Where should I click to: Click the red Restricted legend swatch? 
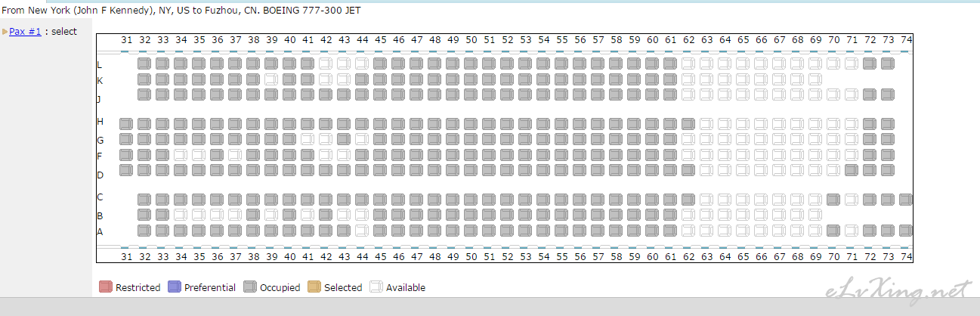point(106,287)
